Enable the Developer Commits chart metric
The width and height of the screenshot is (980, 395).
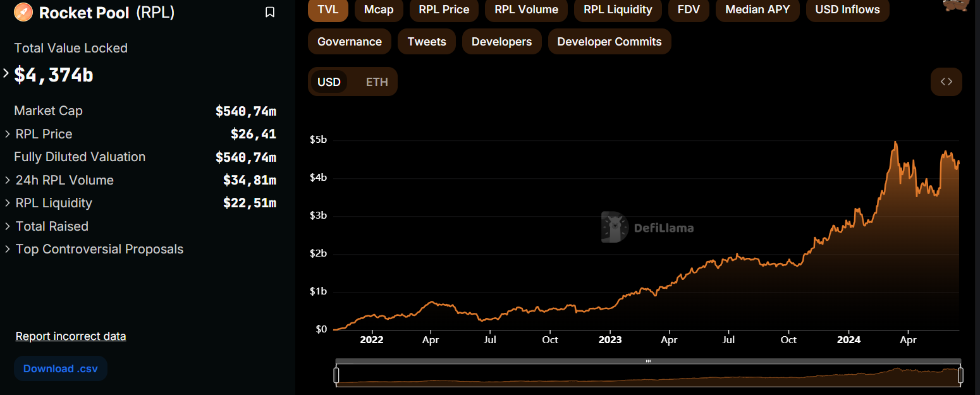(x=609, y=42)
